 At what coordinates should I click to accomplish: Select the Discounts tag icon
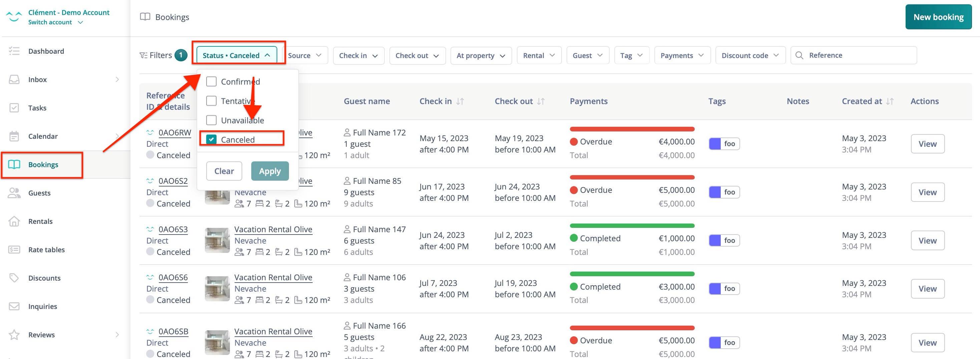point(14,278)
